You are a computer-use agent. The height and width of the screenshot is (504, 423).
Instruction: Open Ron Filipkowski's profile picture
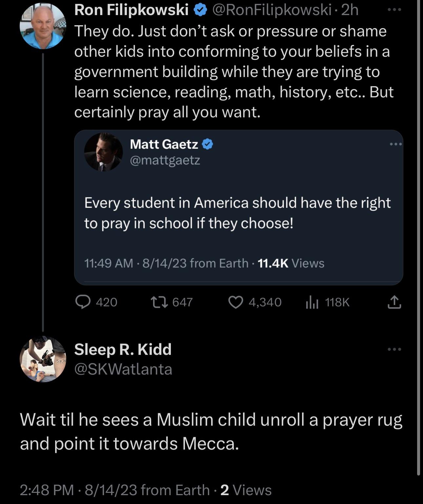tap(43, 26)
